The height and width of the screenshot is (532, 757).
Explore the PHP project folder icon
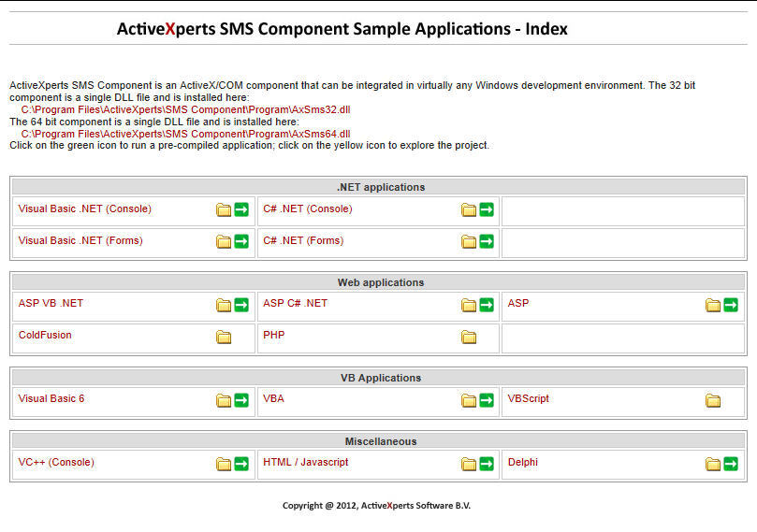(x=469, y=338)
